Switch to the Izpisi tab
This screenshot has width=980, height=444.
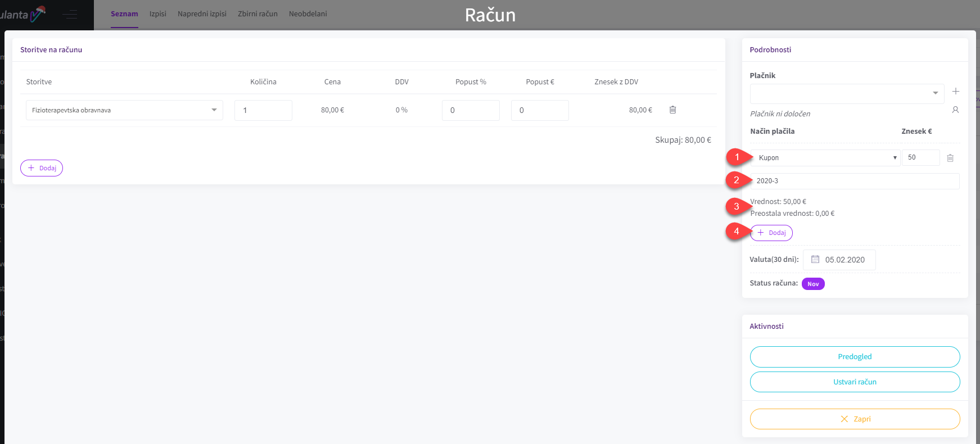coord(157,14)
